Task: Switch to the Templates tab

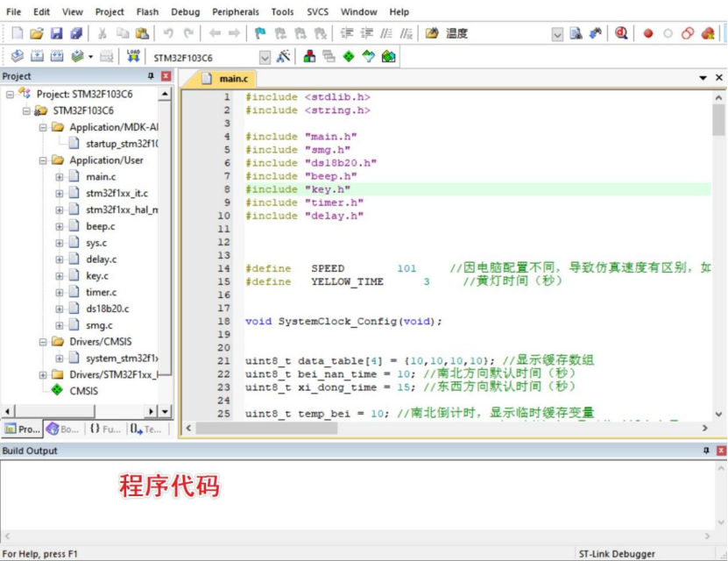Action: 145,430
